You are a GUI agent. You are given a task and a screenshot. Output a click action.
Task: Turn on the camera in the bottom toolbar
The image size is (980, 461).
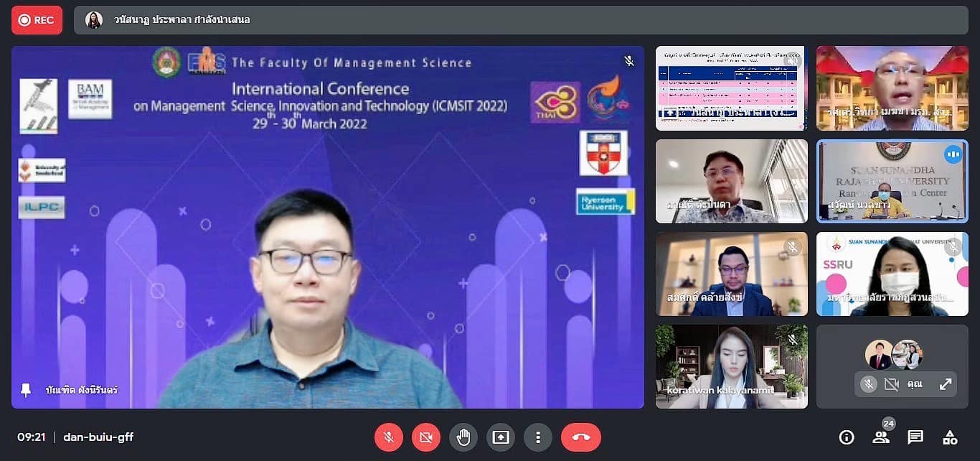click(x=426, y=437)
